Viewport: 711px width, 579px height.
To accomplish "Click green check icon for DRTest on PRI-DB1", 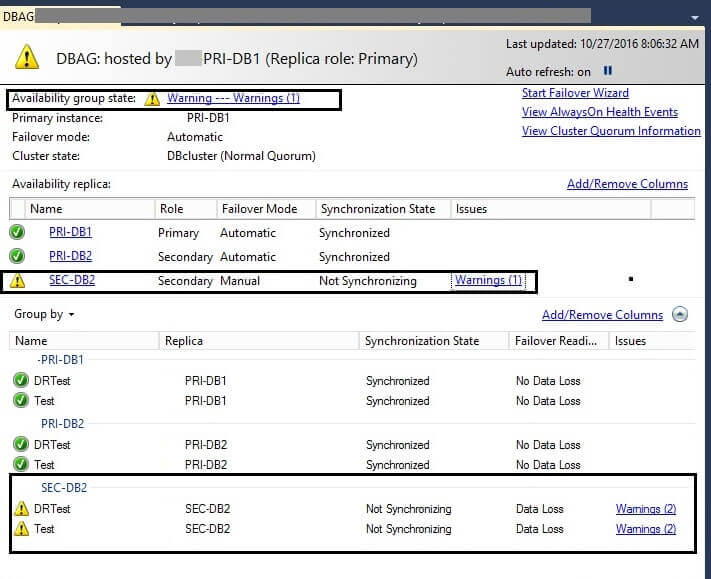I will pos(20,381).
